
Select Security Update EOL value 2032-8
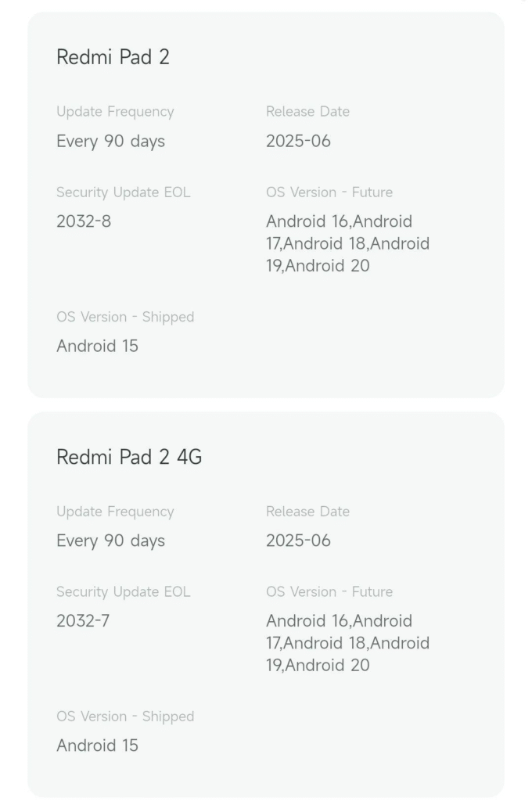(x=83, y=221)
